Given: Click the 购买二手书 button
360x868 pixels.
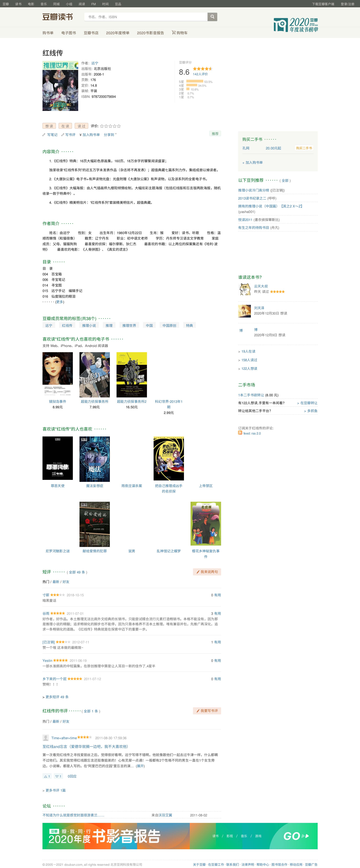Looking at the screenshot, I should pyautogui.click(x=304, y=148).
